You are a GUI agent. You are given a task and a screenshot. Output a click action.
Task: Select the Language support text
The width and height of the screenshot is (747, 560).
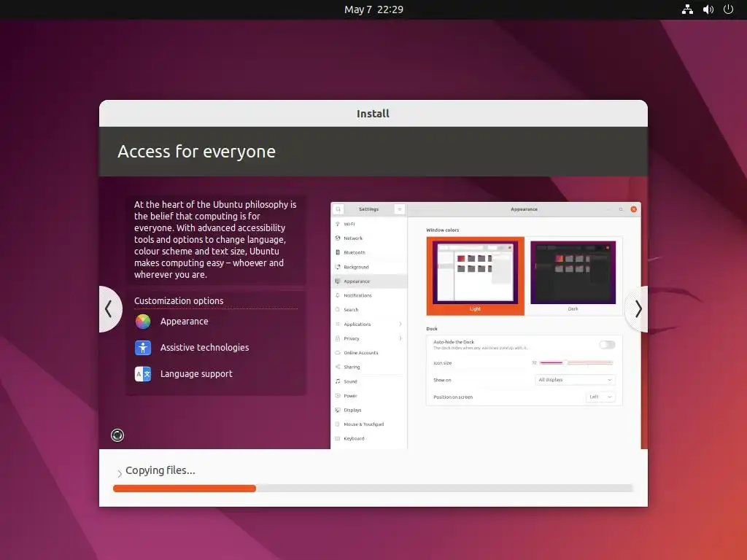(x=196, y=374)
